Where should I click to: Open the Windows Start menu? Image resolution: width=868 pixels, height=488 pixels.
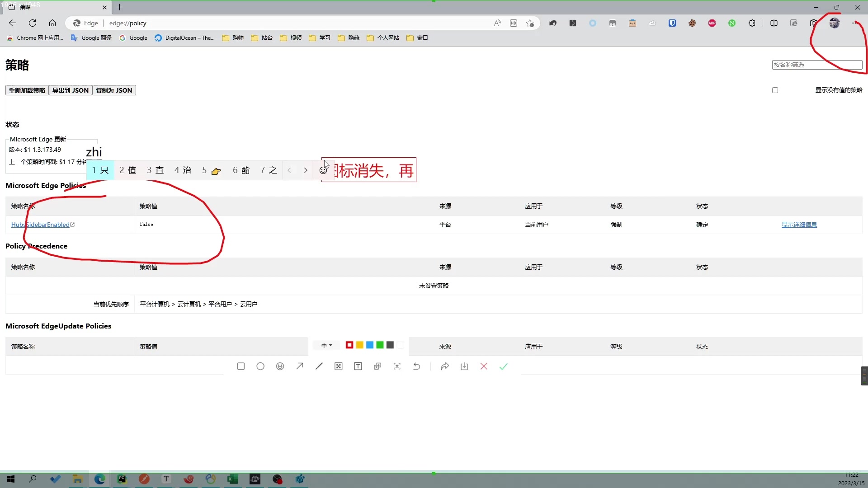pos(11,479)
